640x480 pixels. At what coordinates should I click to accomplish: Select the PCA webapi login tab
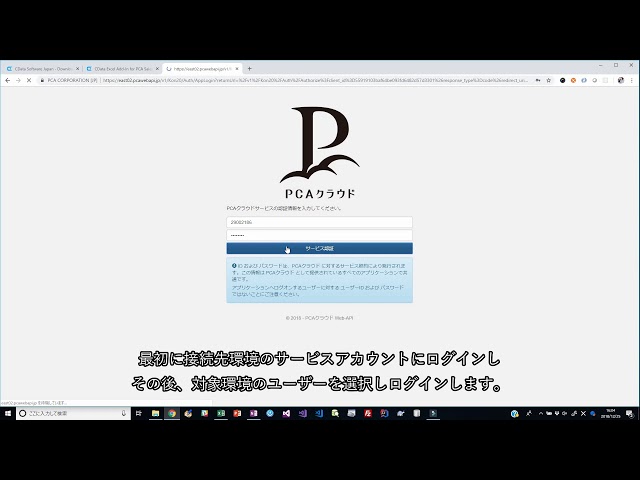(202, 69)
